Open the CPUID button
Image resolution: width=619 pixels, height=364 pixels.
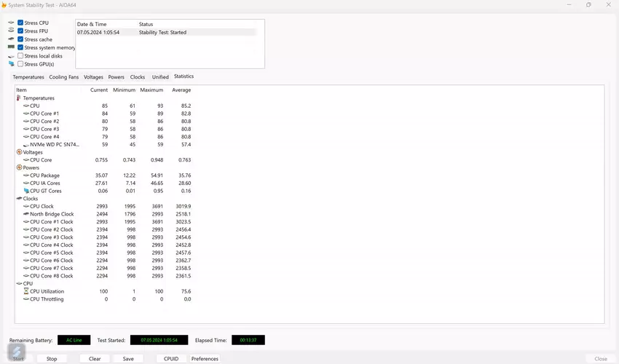pyautogui.click(x=171, y=359)
